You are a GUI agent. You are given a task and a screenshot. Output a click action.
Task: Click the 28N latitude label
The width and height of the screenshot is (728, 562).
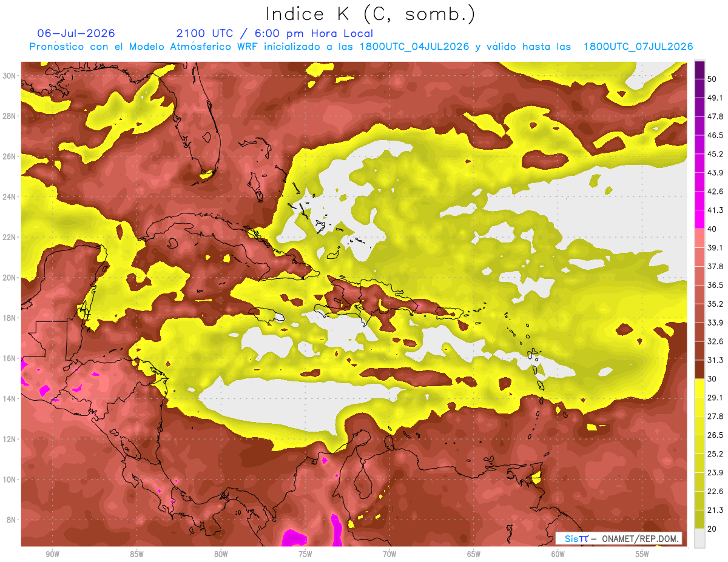10,116
